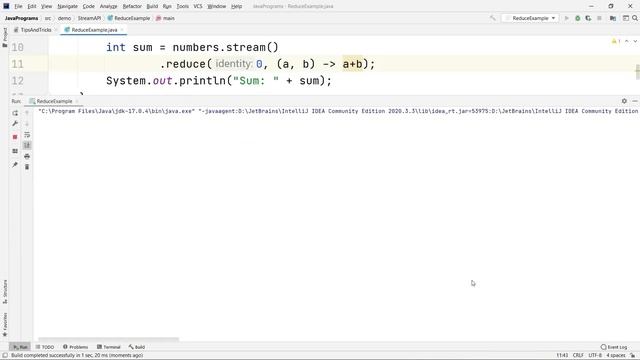Screen dimensions: 640x360
Task: Open the Tools menu
Action: coord(182,6)
